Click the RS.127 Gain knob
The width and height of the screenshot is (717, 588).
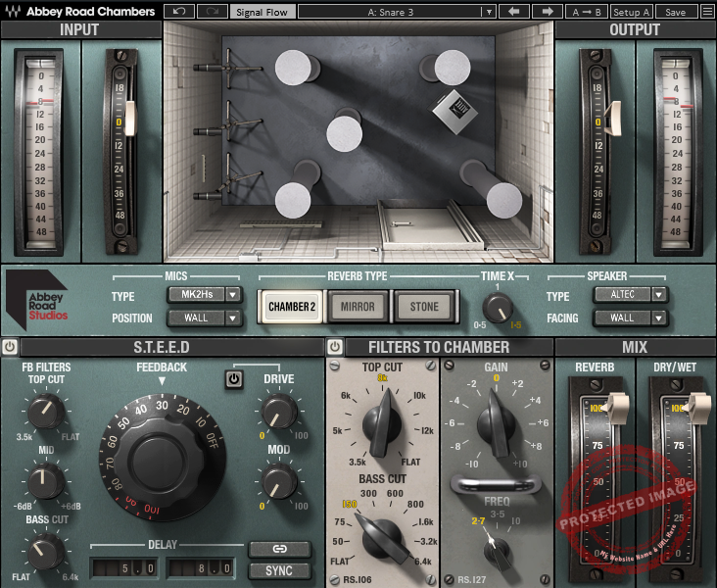(497, 424)
